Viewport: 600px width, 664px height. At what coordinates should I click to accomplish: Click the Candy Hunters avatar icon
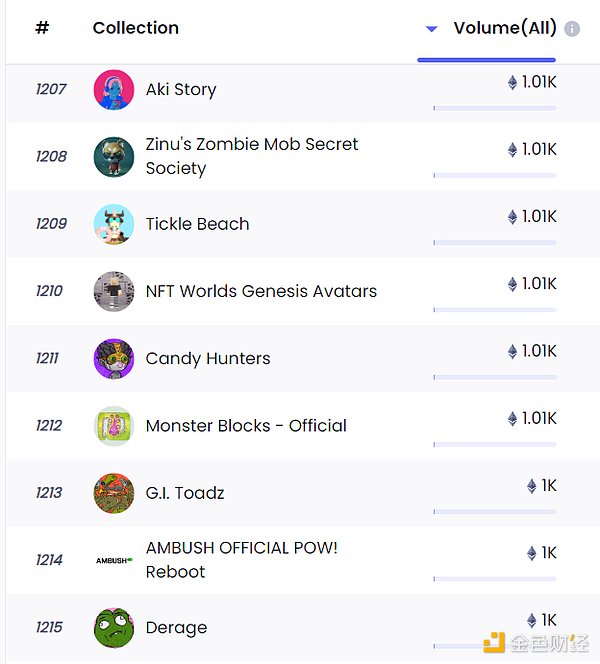(x=113, y=358)
